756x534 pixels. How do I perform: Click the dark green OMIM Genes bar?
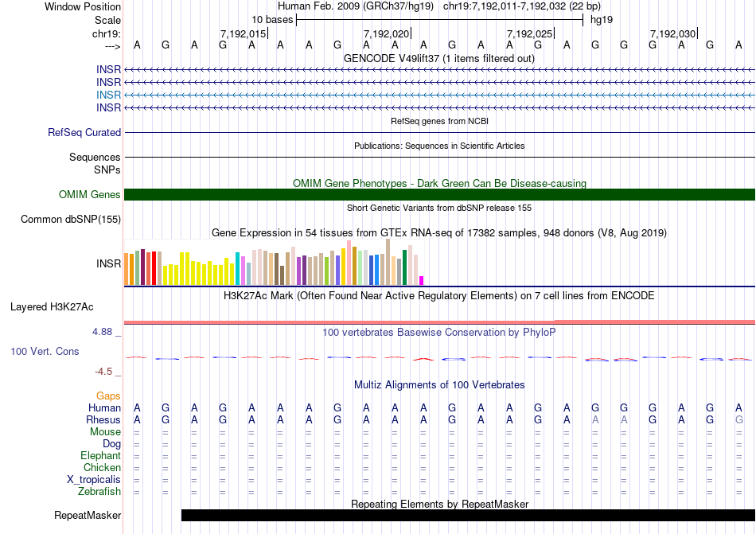point(439,195)
